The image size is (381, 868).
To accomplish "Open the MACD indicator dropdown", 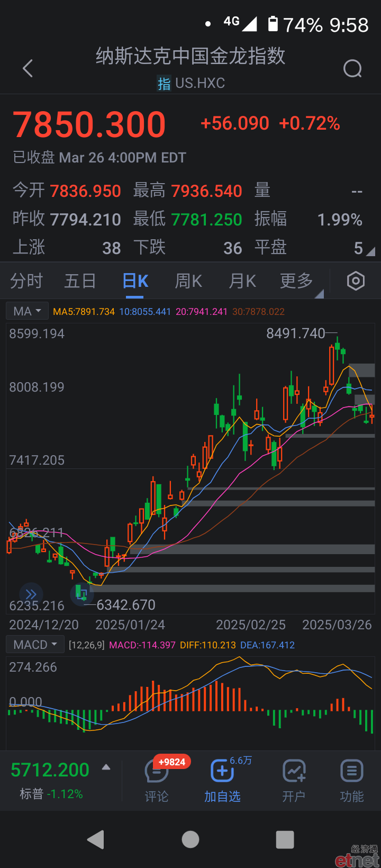I will [x=35, y=645].
